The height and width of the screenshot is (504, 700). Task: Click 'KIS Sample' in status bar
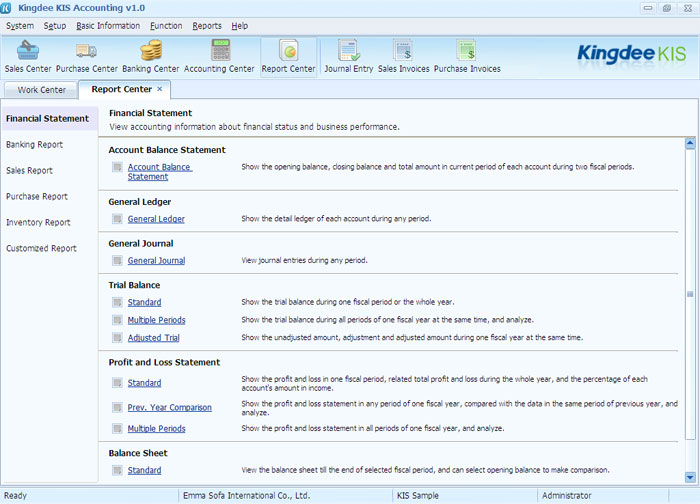[x=418, y=496]
